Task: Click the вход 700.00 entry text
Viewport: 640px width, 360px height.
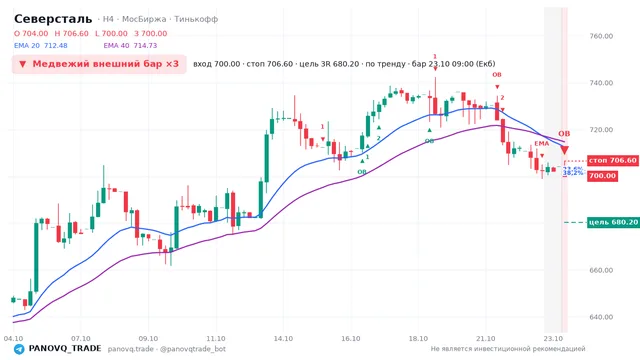Action: click(216, 64)
